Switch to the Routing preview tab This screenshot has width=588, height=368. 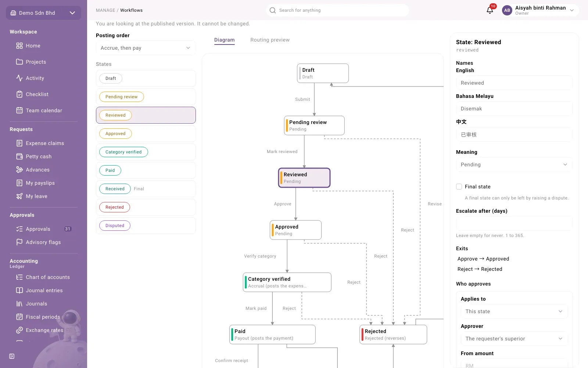[270, 40]
